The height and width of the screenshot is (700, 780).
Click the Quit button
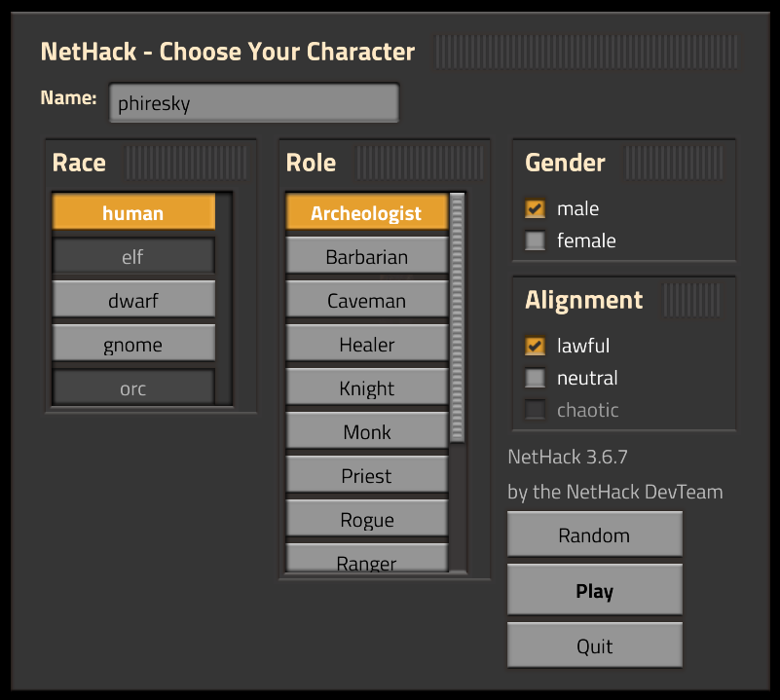(x=594, y=645)
